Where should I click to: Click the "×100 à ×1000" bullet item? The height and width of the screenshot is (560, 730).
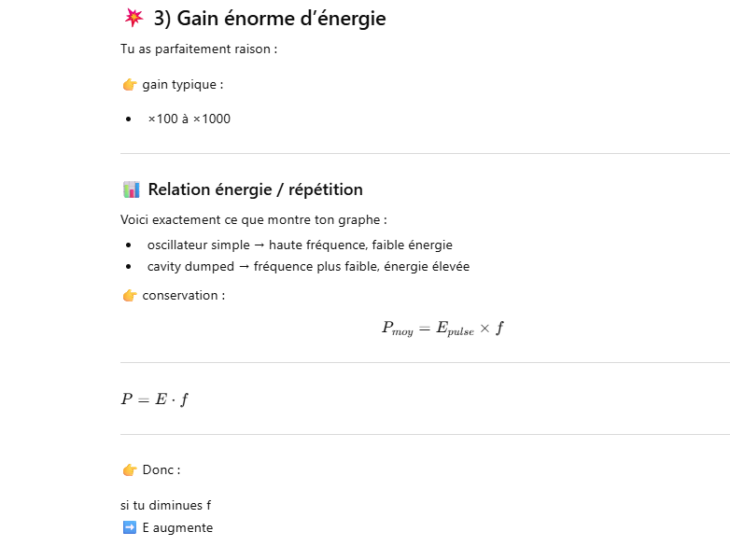[189, 119]
